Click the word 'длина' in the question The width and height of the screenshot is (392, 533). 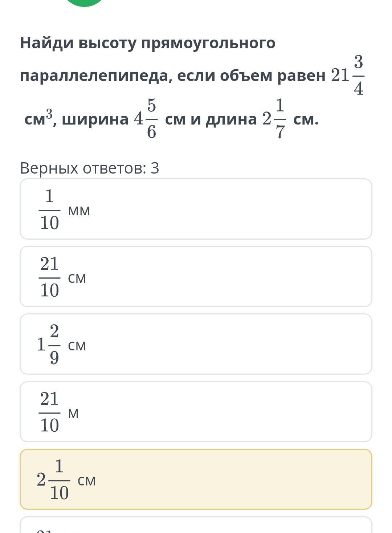click(231, 119)
